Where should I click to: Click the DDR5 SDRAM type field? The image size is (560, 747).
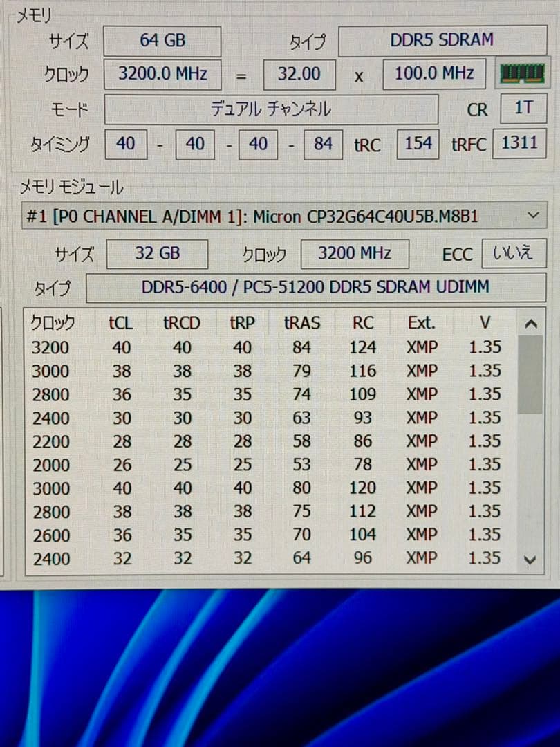[x=442, y=39]
